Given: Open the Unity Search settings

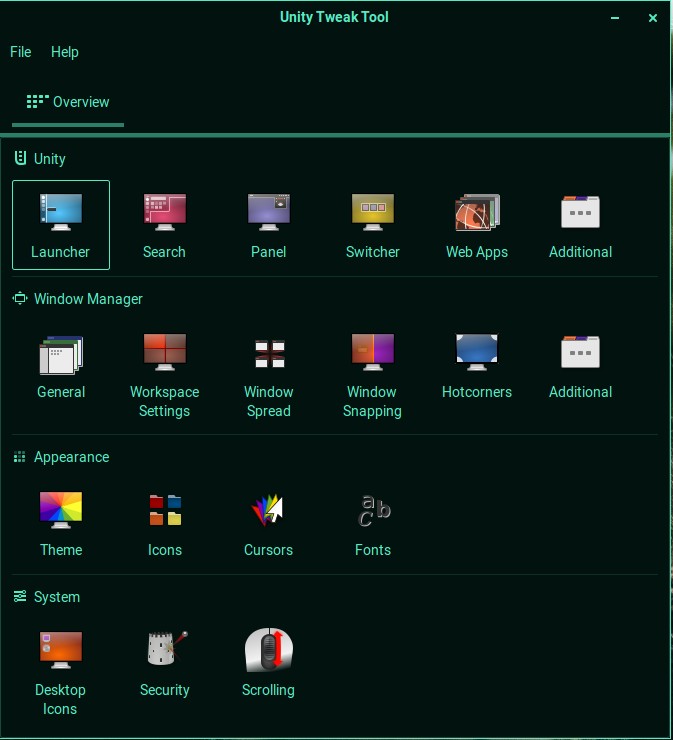Looking at the screenshot, I should click(164, 224).
